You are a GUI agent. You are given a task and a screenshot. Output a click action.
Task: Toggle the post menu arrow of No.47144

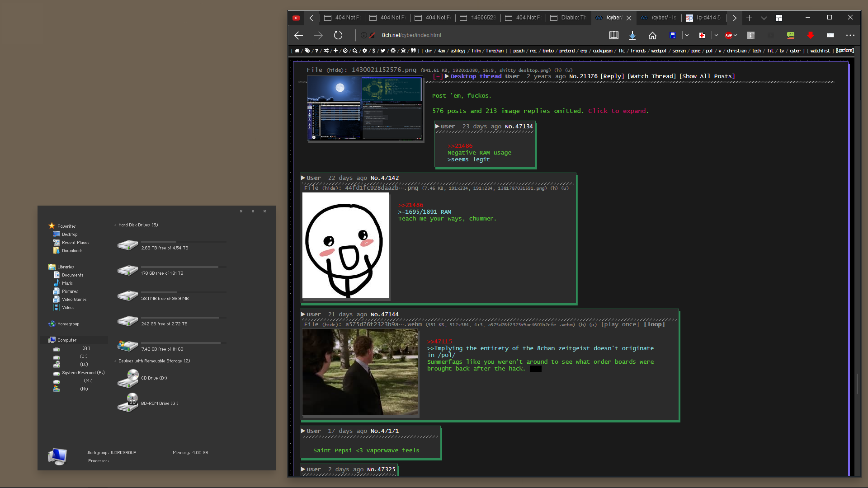[303, 314]
